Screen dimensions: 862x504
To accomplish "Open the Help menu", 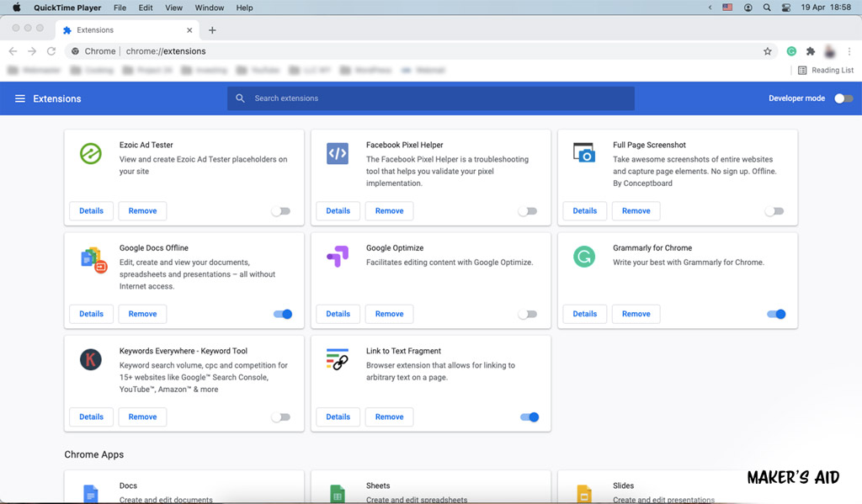I will click(x=245, y=8).
